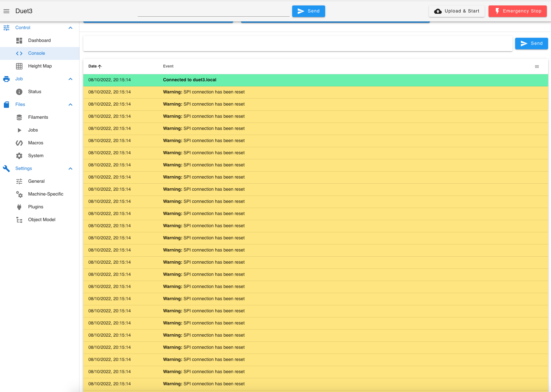Click the Job printer icon
The width and height of the screenshot is (551, 392).
point(6,79)
